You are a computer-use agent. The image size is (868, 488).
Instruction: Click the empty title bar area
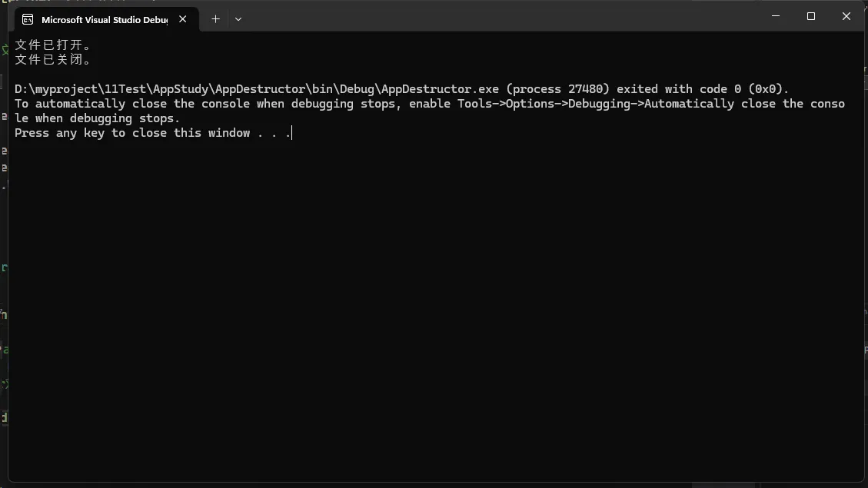tap(498, 17)
